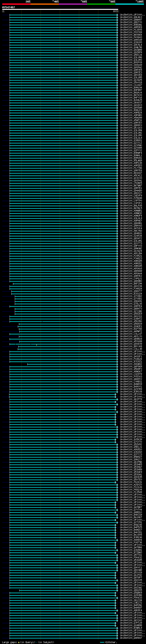Open hit UniRef100_B9DGN1

click(131, 25)
